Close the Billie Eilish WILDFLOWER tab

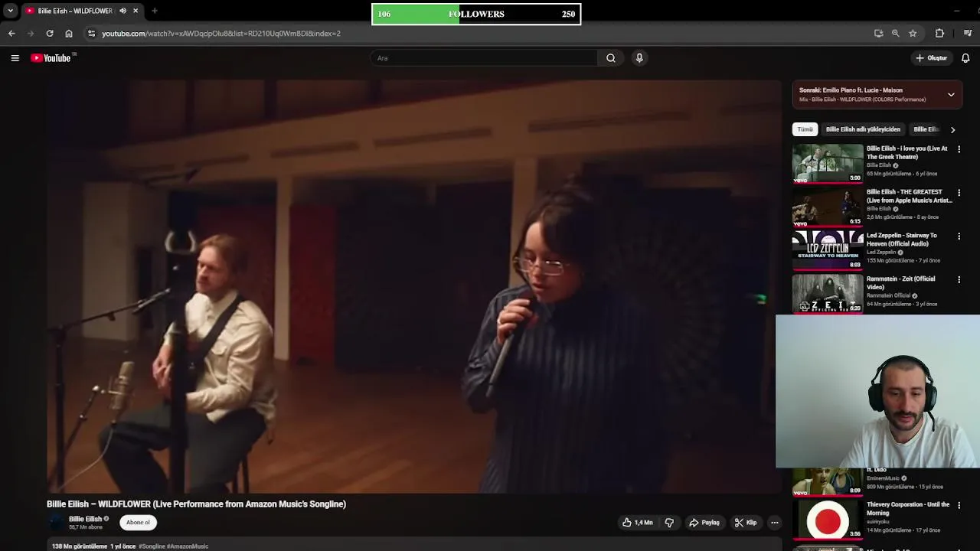click(x=136, y=11)
